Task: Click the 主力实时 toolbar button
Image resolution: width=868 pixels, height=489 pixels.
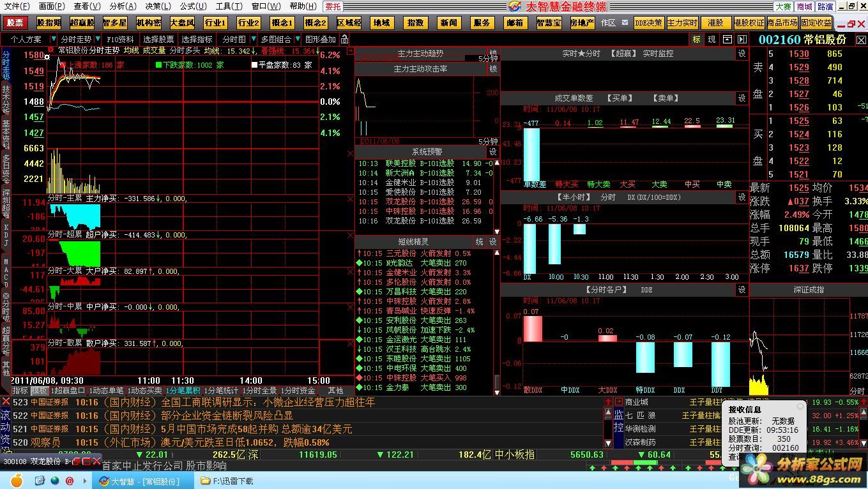Action: 682,23
